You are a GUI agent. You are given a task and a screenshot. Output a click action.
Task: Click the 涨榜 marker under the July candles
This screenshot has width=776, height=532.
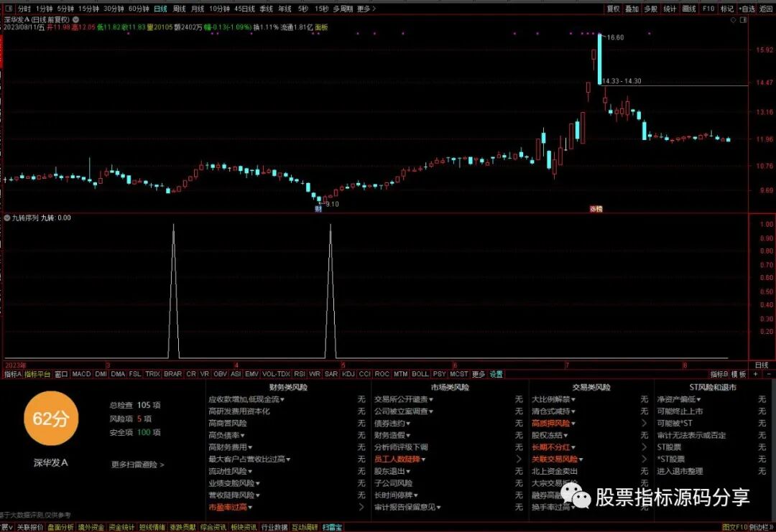596,209
